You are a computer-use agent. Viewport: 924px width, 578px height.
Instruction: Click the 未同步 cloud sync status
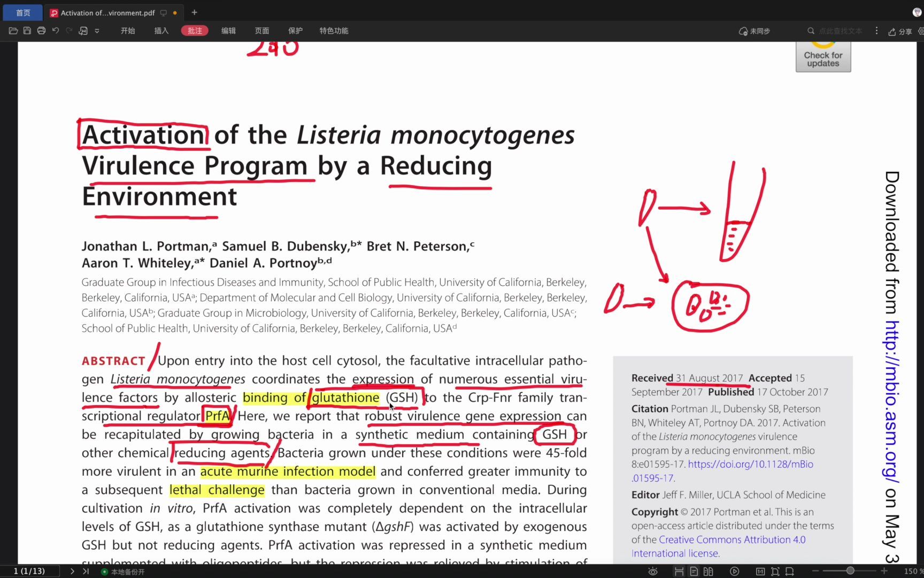pos(754,31)
